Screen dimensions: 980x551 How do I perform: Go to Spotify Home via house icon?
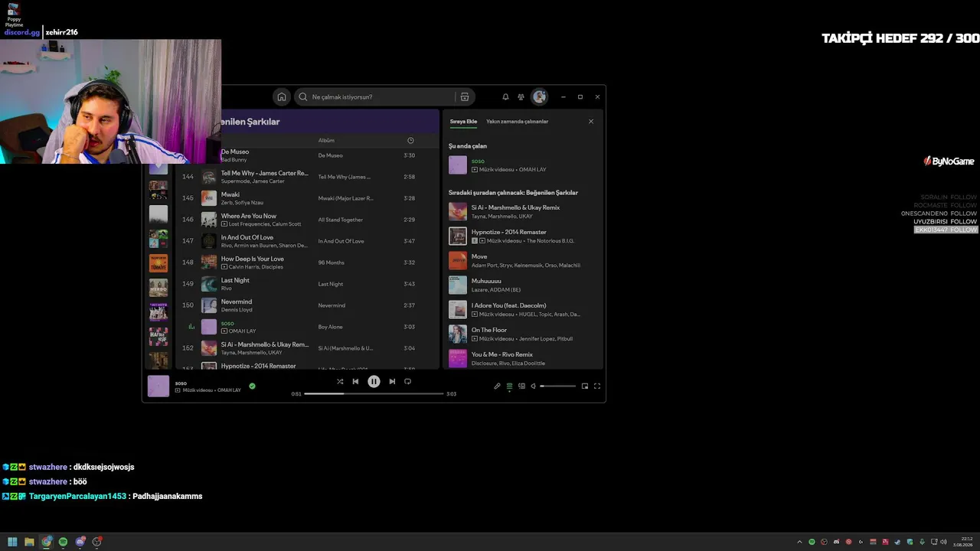tap(282, 97)
